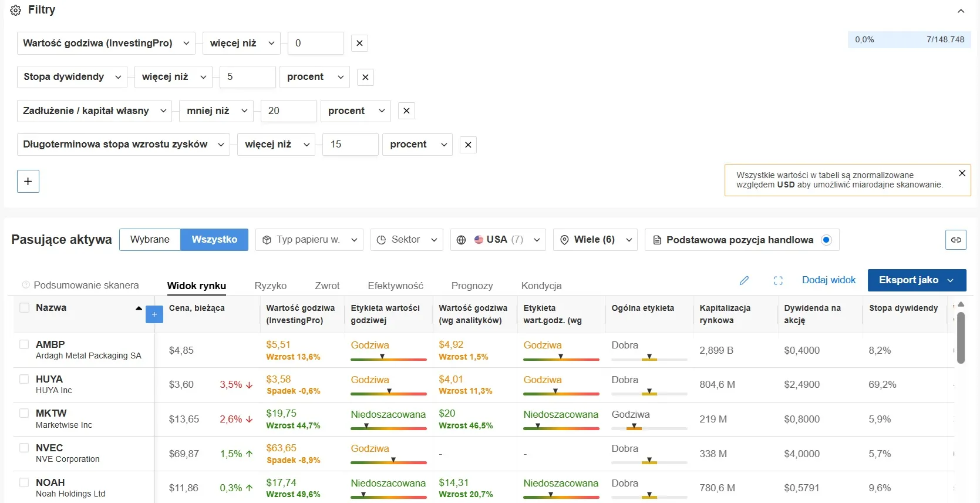Click the Dodaj widok link
The width and height of the screenshot is (980, 503).
[829, 280]
